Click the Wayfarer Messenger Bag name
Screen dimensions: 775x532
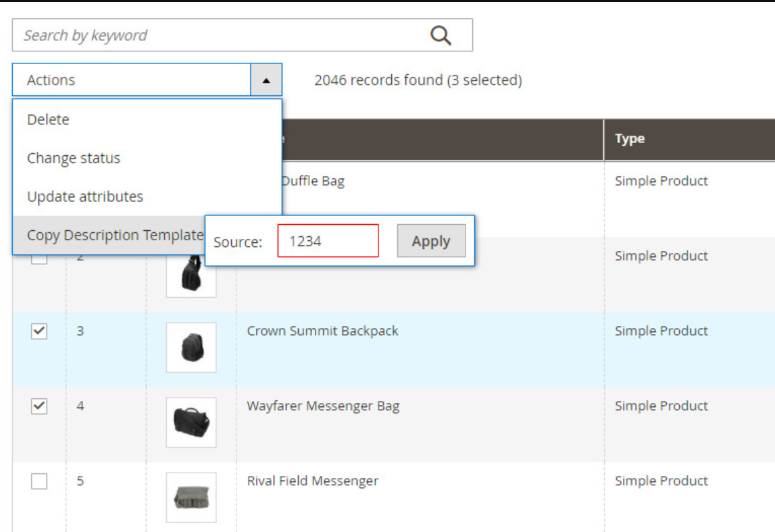point(323,406)
